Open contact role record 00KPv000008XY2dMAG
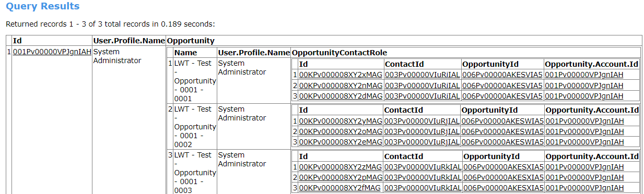The image size is (644, 194). pos(341,96)
